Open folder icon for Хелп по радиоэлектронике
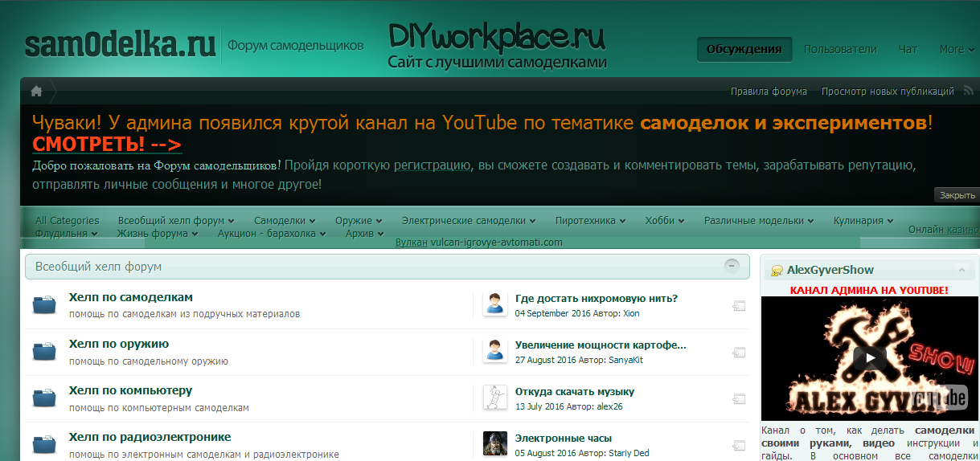The height and width of the screenshot is (461, 980). click(44, 445)
